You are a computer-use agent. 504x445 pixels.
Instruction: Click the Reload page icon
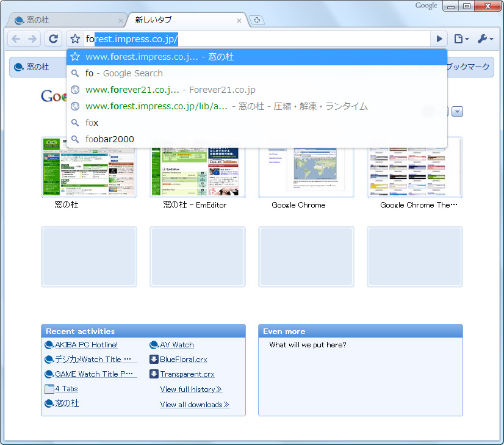coord(53,38)
